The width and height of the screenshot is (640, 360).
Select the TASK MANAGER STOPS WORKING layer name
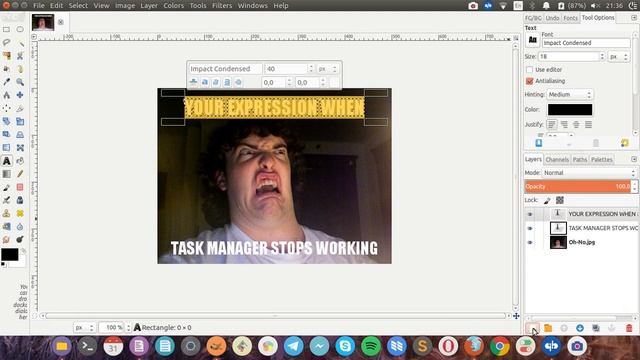click(x=602, y=228)
